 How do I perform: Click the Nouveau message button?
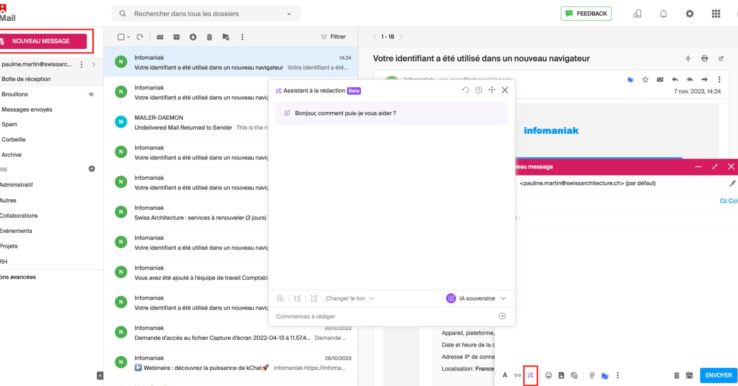coord(43,41)
